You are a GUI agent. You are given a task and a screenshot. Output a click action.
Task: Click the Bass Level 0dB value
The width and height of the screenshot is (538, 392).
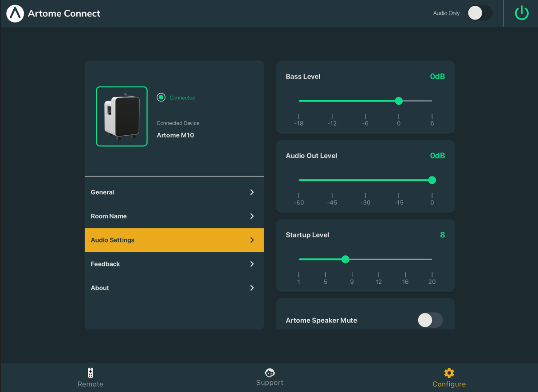437,76
